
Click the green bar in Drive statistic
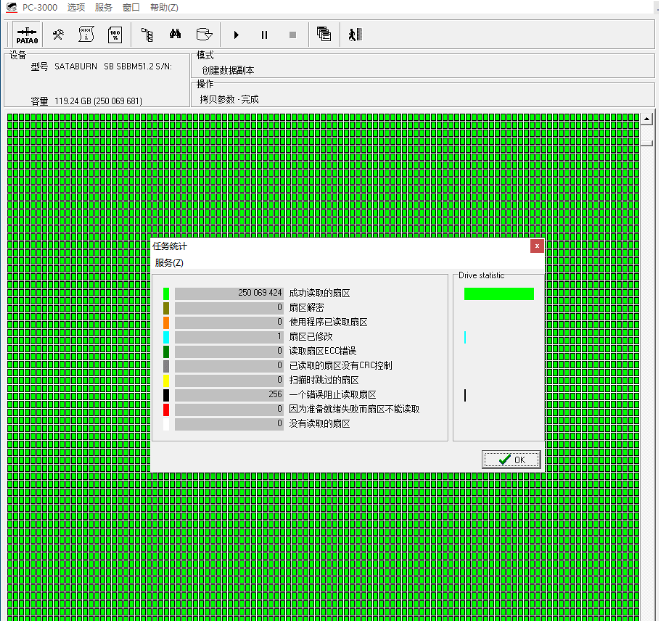499,294
